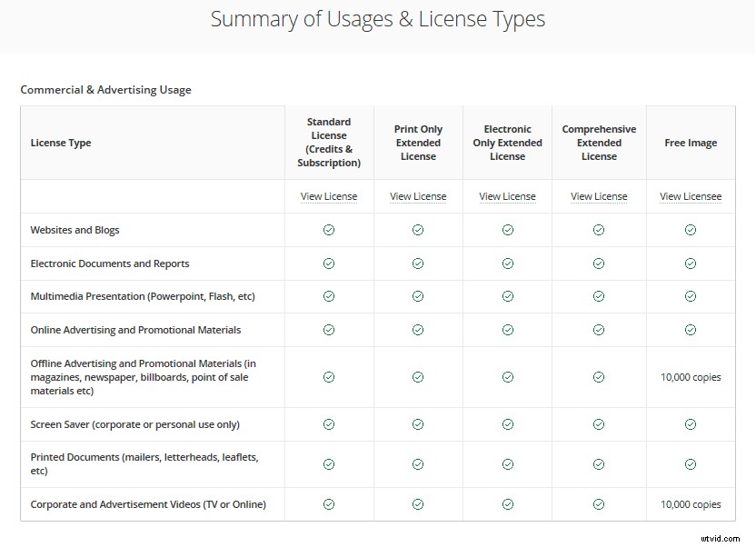Open View License under Print Only Extended
756x547 pixels.
click(x=418, y=196)
